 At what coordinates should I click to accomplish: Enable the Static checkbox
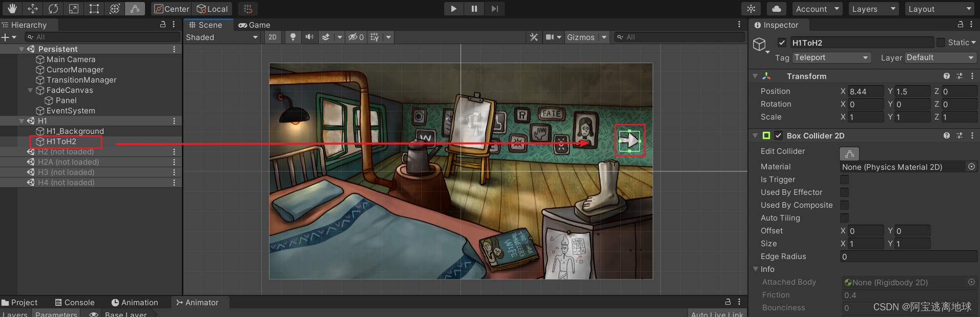[941, 43]
